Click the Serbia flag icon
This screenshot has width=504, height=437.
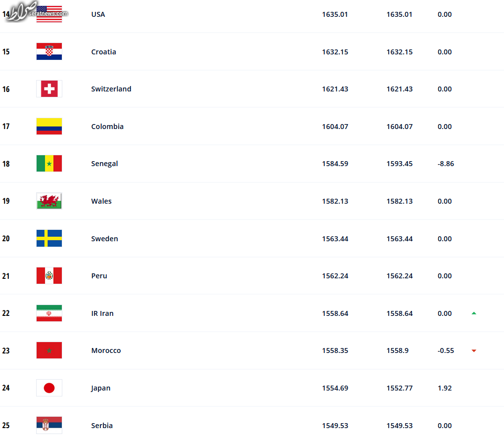tap(49, 425)
